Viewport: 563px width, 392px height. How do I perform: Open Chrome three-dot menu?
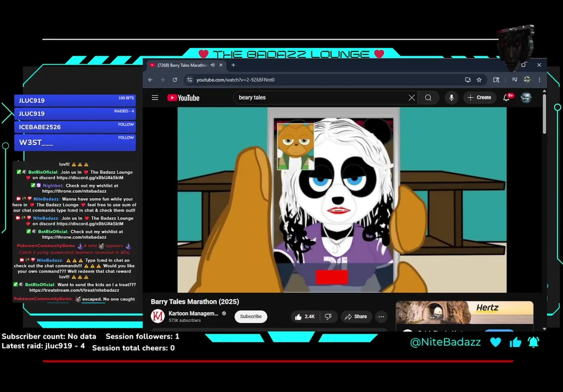tap(539, 79)
